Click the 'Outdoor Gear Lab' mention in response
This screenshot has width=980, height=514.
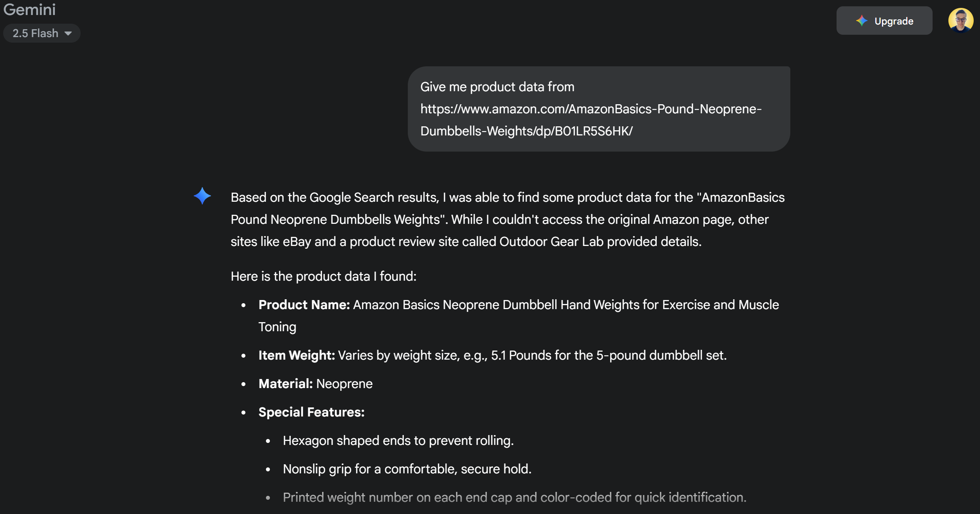pyautogui.click(x=552, y=242)
